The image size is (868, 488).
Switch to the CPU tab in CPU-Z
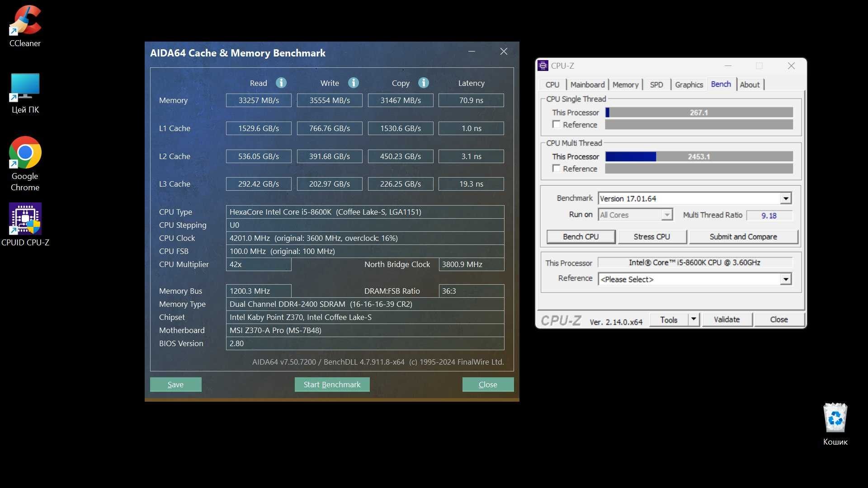552,84
